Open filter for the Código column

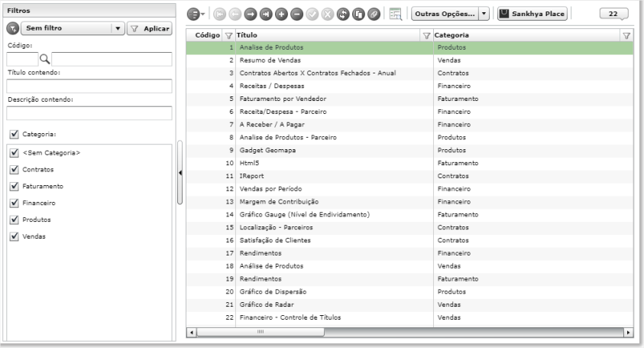[x=228, y=36]
